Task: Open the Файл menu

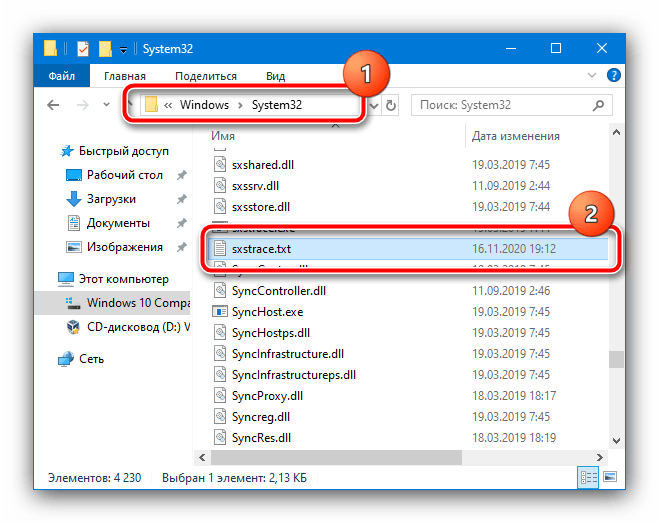Action: pos(62,76)
